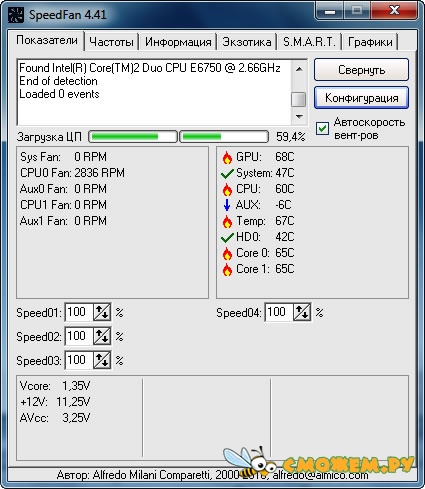Open the S.M.A.R.T. tab

(x=309, y=42)
